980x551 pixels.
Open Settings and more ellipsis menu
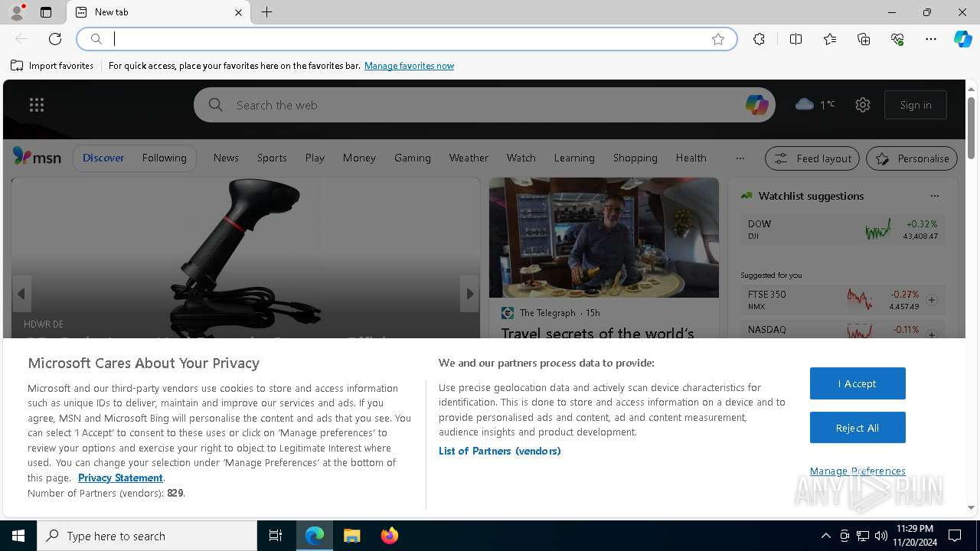(931, 39)
